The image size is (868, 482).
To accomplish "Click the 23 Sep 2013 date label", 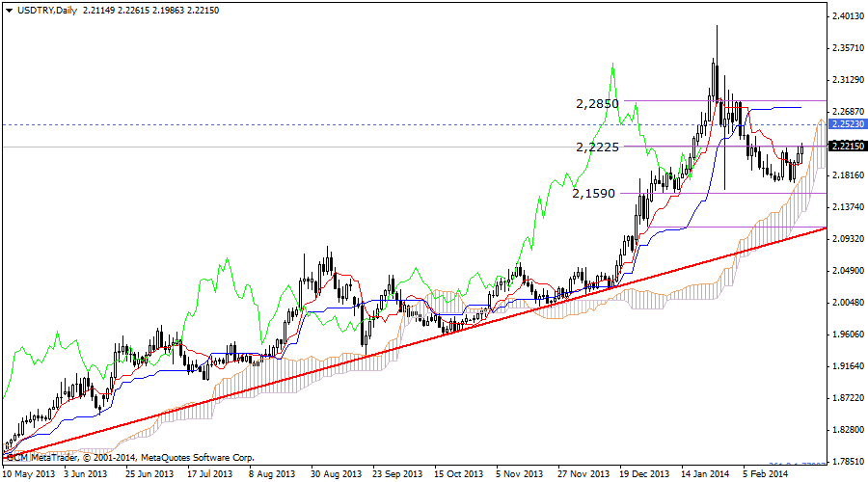I will pos(397,473).
